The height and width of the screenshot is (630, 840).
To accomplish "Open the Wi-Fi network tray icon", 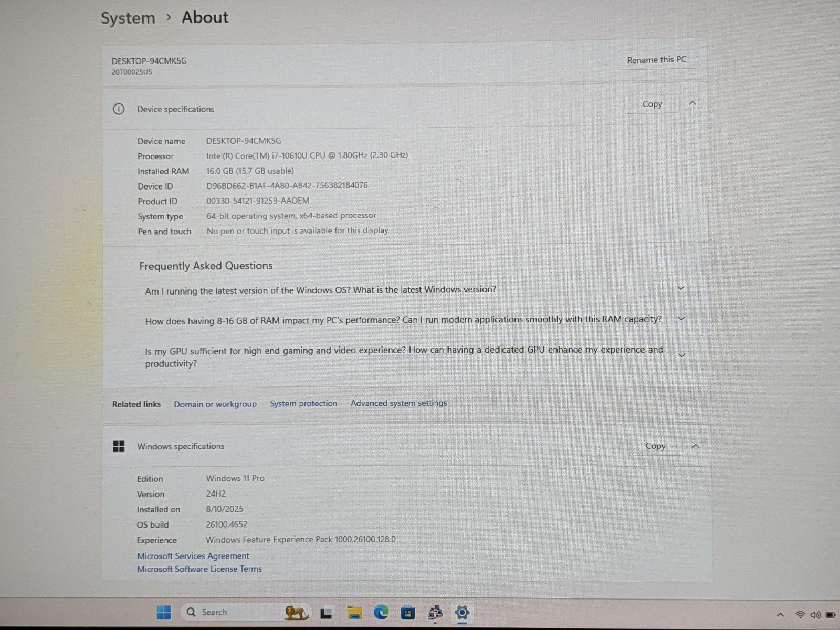I will [800, 614].
